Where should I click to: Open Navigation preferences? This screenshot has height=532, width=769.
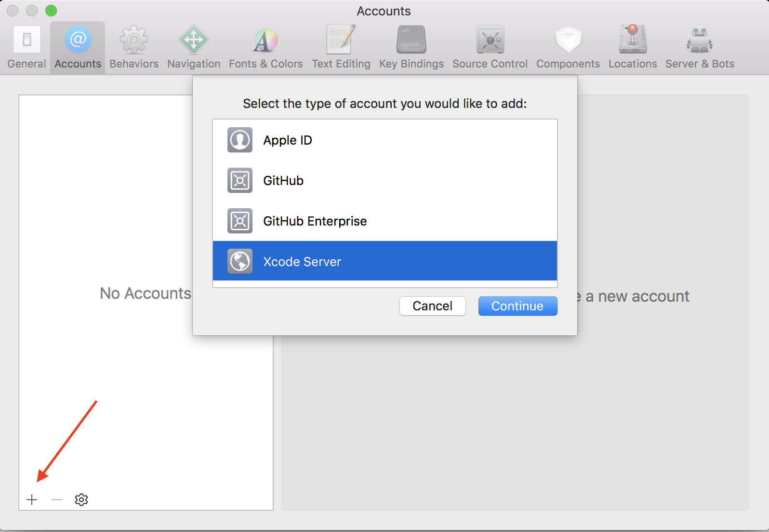194,48
